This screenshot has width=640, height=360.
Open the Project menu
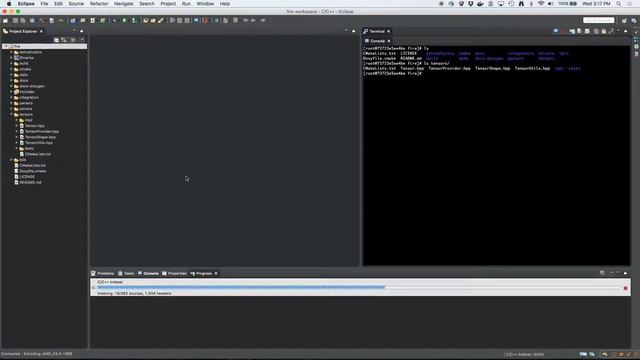[168, 4]
